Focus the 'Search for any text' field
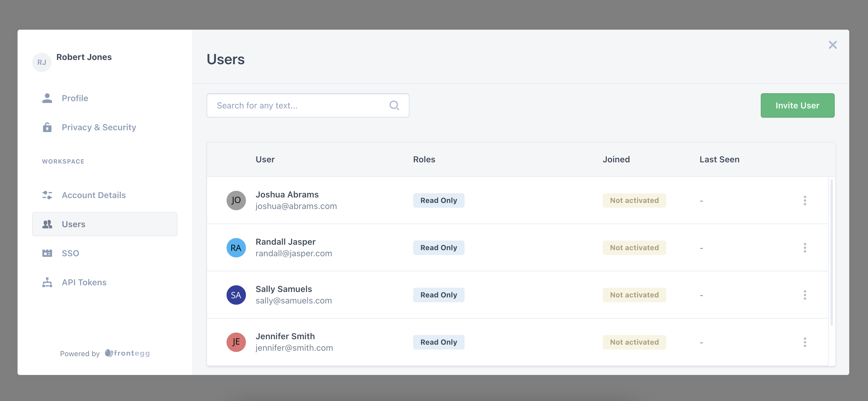Viewport: 868px width, 401px height. pos(297,105)
